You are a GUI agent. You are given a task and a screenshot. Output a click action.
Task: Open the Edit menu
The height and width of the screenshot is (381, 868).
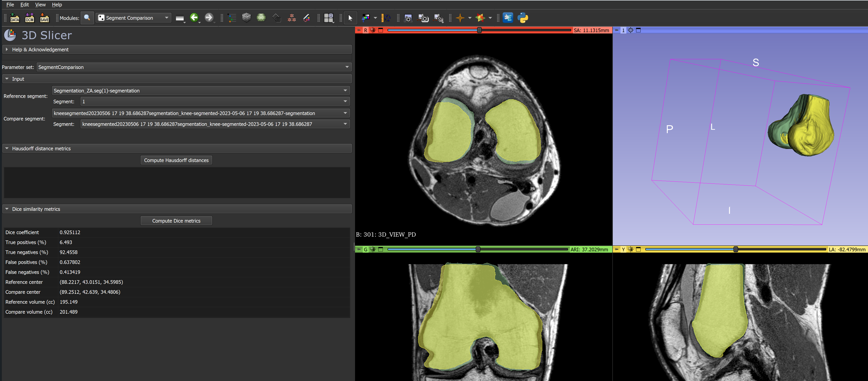click(x=24, y=4)
